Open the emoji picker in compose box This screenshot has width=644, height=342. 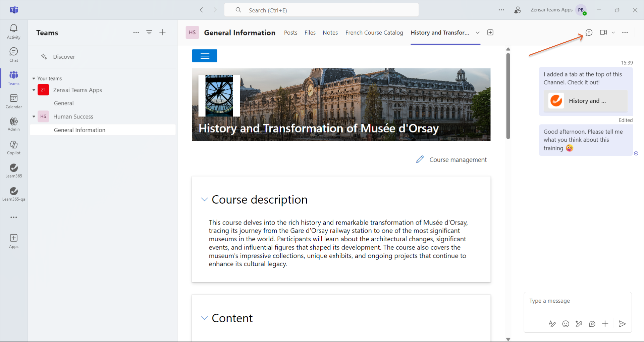pos(566,324)
